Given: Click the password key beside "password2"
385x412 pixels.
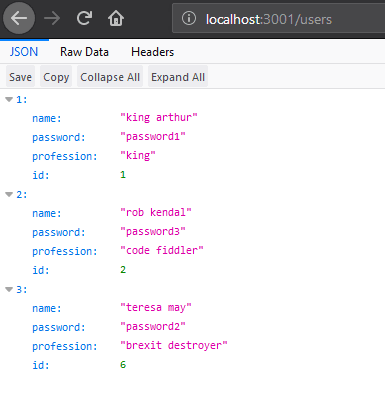Looking at the screenshot, I should 59,327.
